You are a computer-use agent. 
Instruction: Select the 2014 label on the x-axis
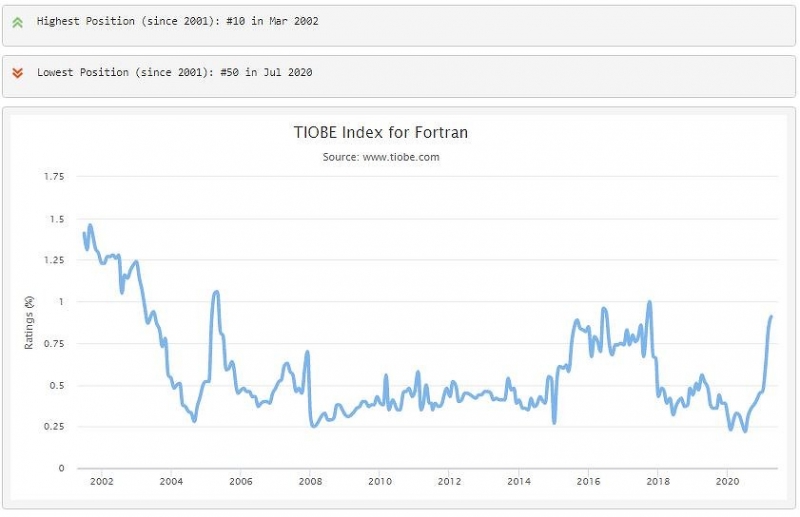pyautogui.click(x=519, y=482)
